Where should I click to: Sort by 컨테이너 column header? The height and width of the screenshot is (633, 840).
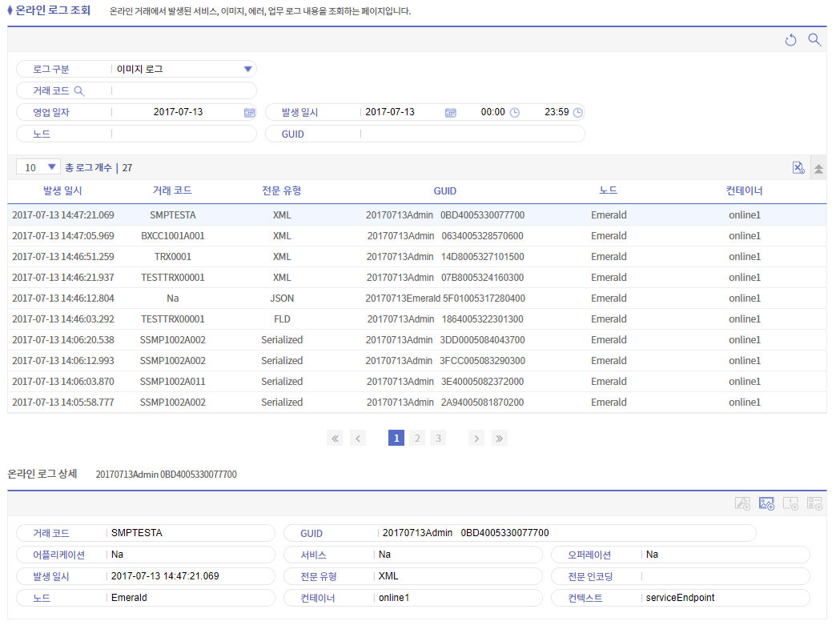[744, 190]
